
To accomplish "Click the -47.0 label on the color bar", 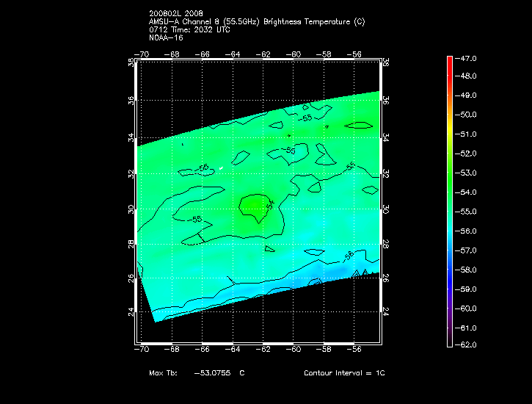I will pyautogui.click(x=467, y=57).
